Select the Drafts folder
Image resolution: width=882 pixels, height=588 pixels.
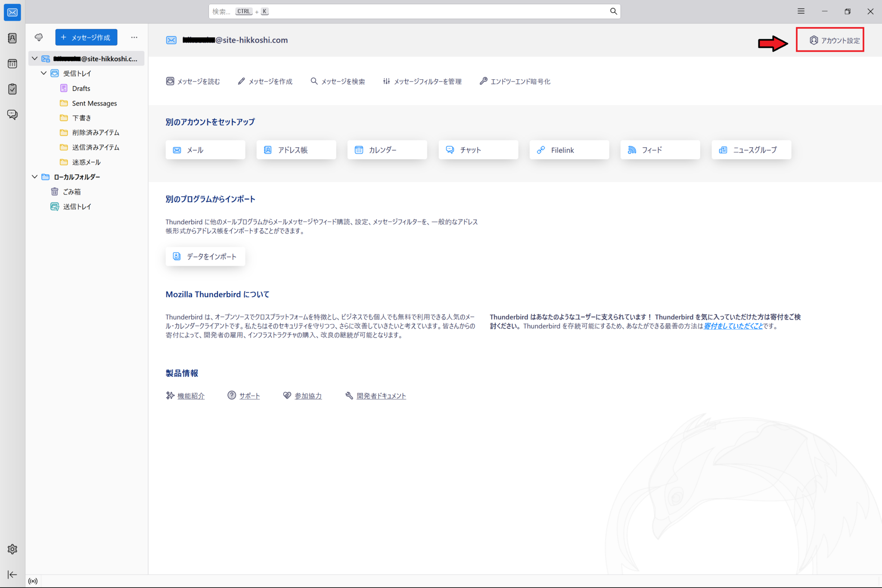click(81, 88)
